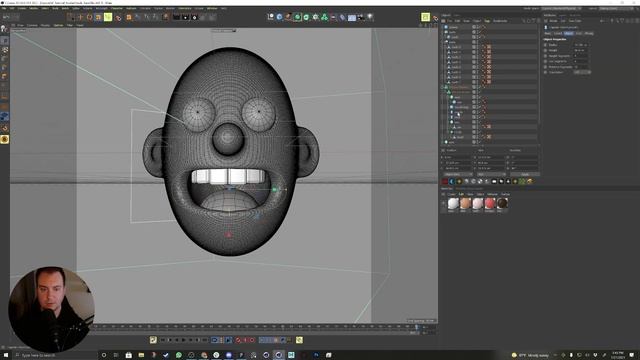
Task: Toggle the Autokeying button on the timeline
Action: pos(245,340)
